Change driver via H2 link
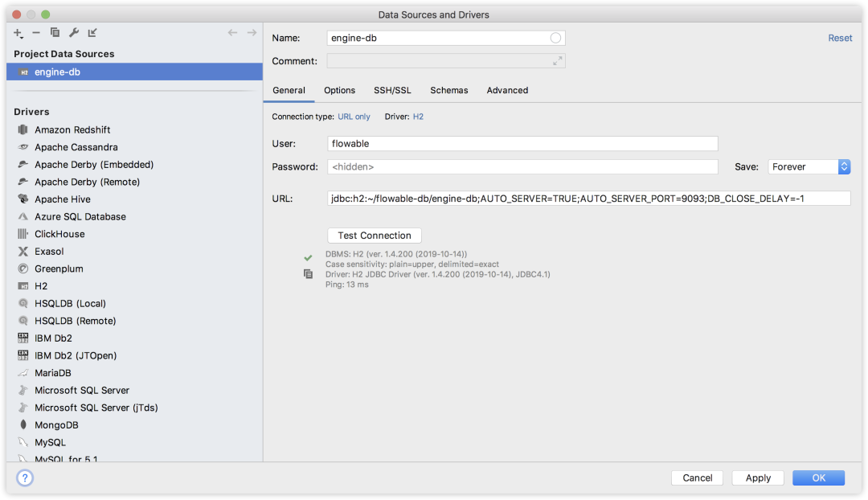 [418, 117]
